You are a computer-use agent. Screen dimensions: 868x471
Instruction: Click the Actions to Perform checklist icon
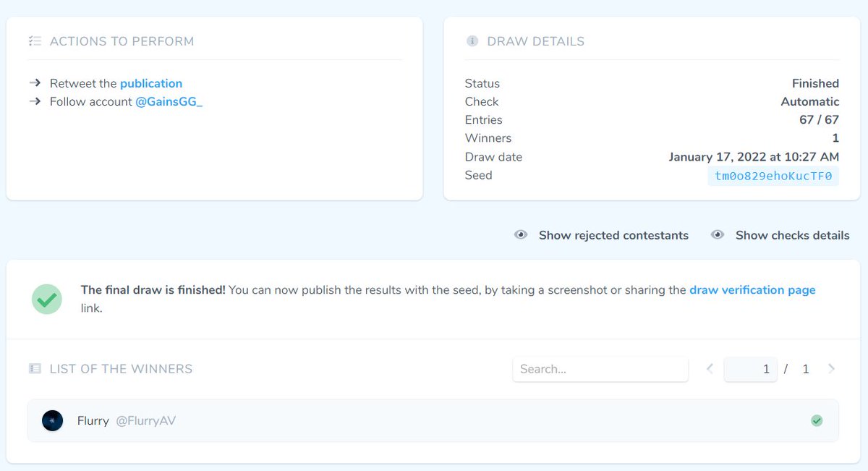35,41
